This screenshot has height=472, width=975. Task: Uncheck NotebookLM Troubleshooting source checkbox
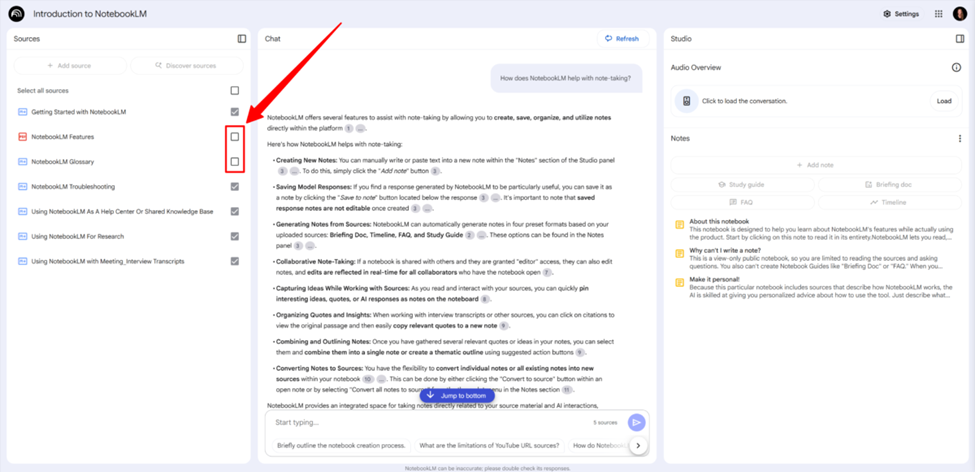[x=235, y=187]
